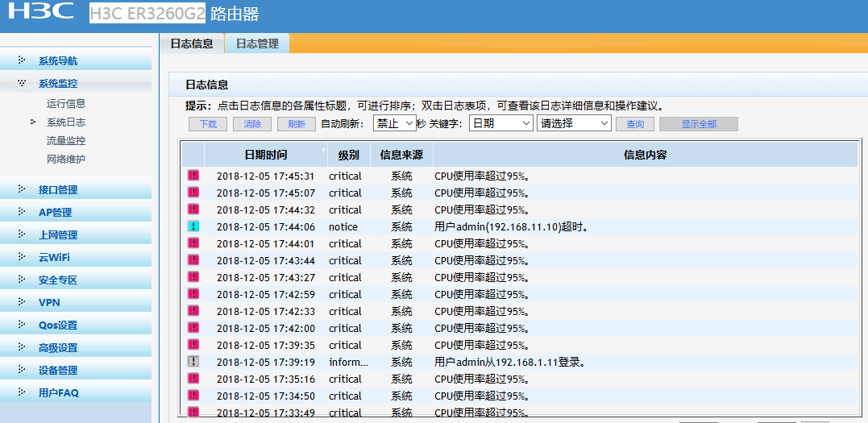Click critical alert icon for 17:44:32 log
868x423 pixels.
click(x=193, y=209)
